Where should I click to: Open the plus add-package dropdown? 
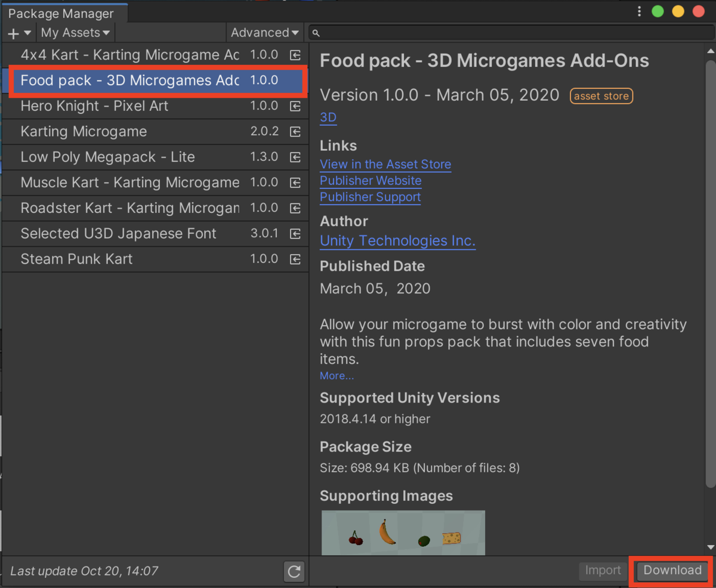pos(19,33)
